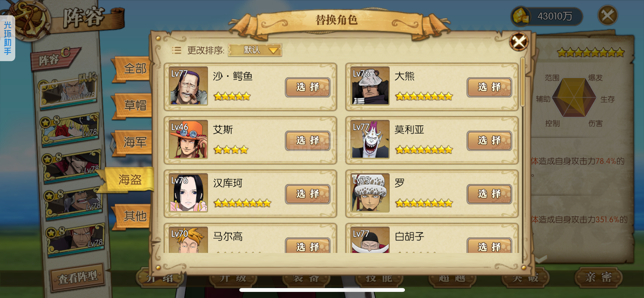Open the 其他 category tab
The height and width of the screenshot is (298, 644).
tap(133, 216)
